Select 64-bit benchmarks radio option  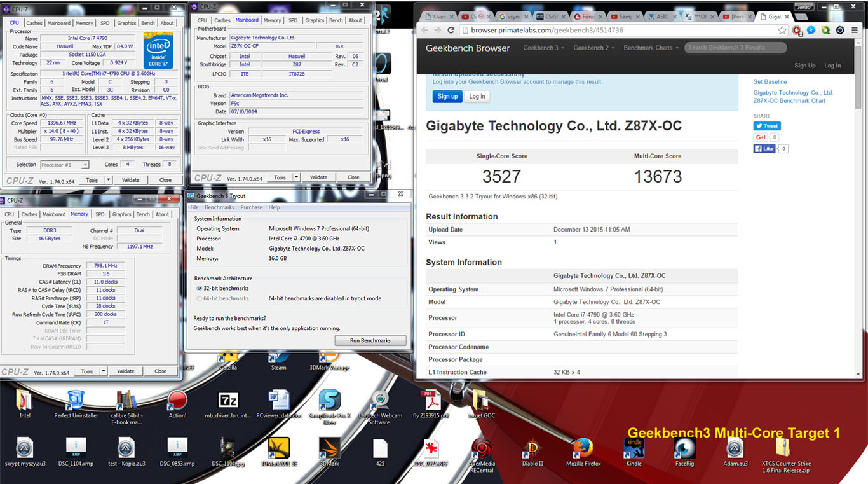pyautogui.click(x=199, y=298)
